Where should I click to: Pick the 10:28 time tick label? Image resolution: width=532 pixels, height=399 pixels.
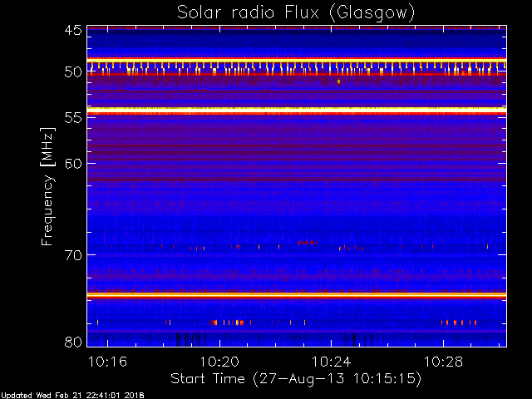(443, 362)
